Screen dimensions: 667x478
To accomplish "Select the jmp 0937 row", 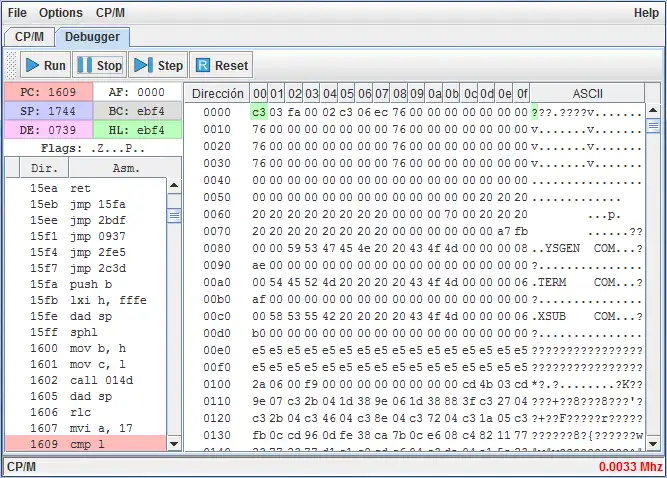I will click(x=86, y=236).
